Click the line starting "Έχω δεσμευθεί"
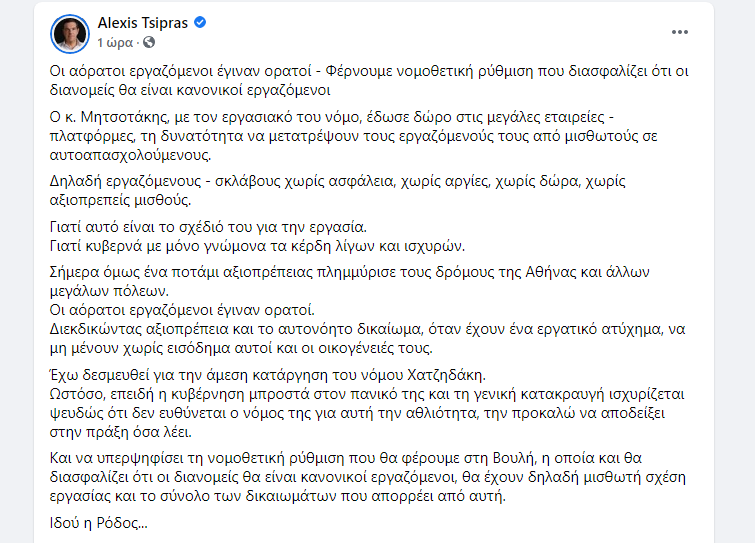755x543 pixels. (268, 375)
